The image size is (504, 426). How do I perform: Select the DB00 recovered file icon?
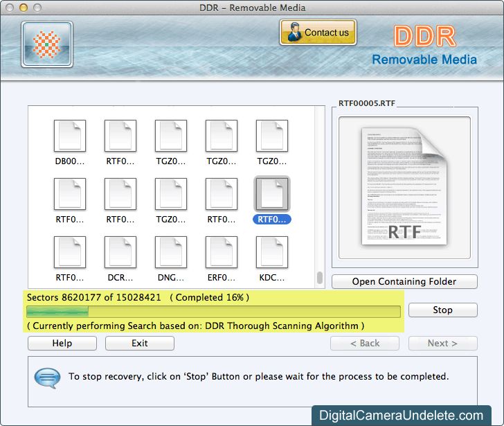point(70,136)
